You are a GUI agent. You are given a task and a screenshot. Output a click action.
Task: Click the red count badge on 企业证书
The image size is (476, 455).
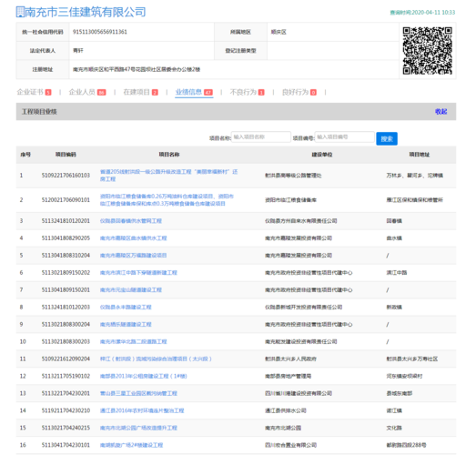tap(48, 93)
